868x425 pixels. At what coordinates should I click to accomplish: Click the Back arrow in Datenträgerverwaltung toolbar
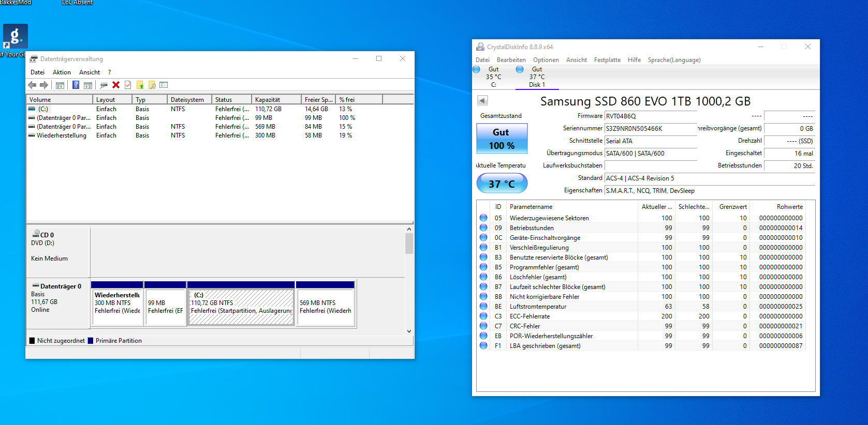pyautogui.click(x=32, y=85)
